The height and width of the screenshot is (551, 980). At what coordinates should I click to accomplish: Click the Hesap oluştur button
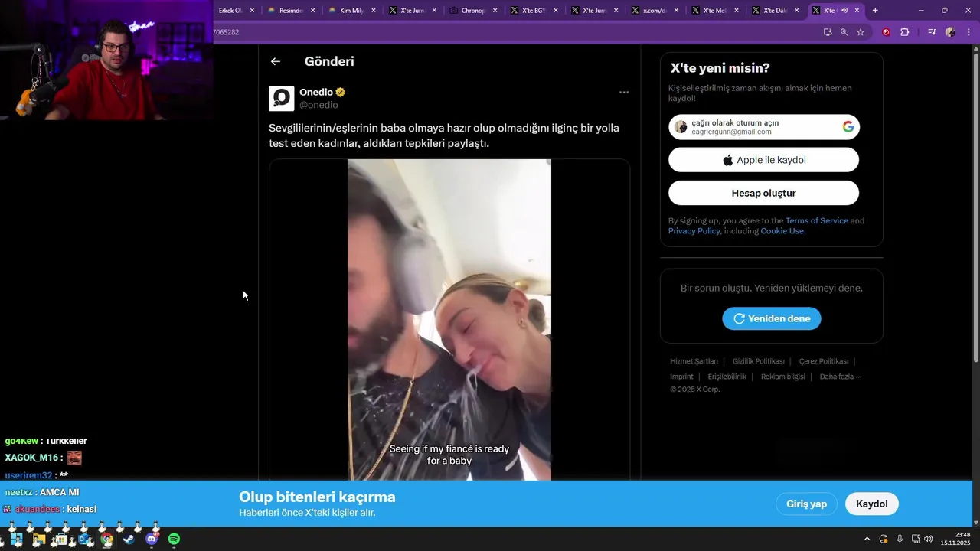coord(763,193)
